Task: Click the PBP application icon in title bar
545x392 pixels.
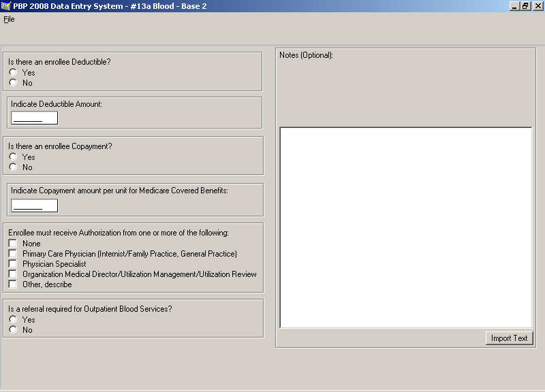Action: 6,6
